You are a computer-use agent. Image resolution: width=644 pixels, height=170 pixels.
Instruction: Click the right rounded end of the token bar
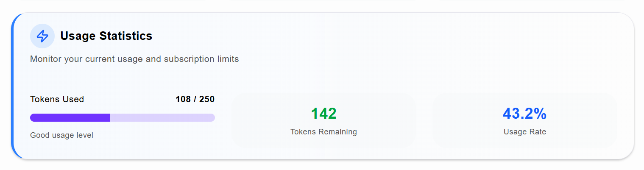pyautogui.click(x=212, y=118)
